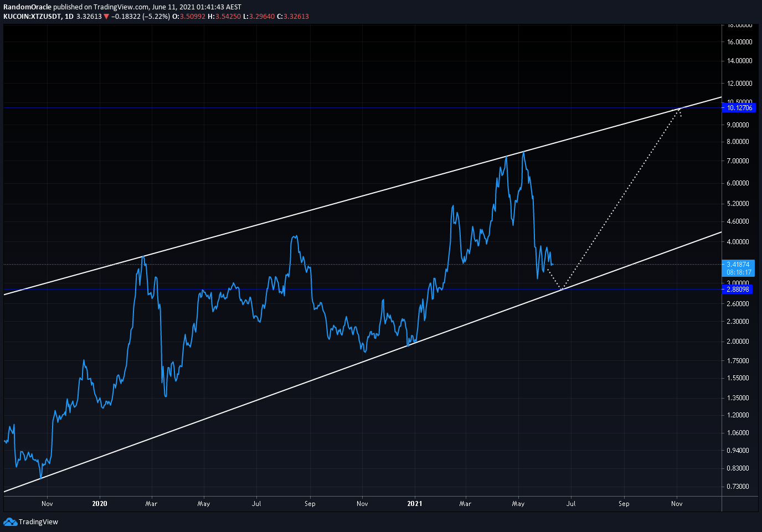Click the 1.20000 price axis label
This screenshot has width=762, height=532.
tap(738, 415)
